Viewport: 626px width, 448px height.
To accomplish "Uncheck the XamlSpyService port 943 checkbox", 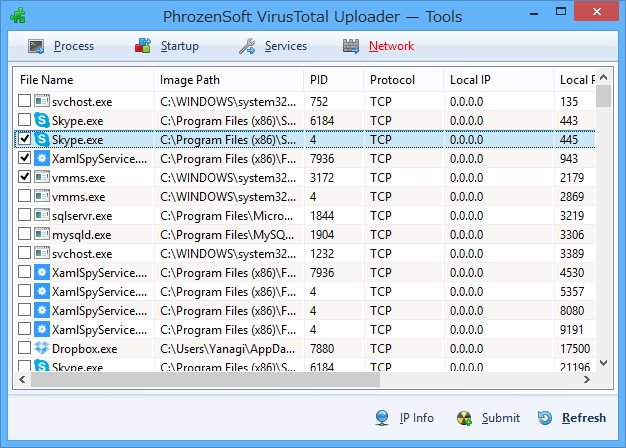I will pyautogui.click(x=24, y=158).
